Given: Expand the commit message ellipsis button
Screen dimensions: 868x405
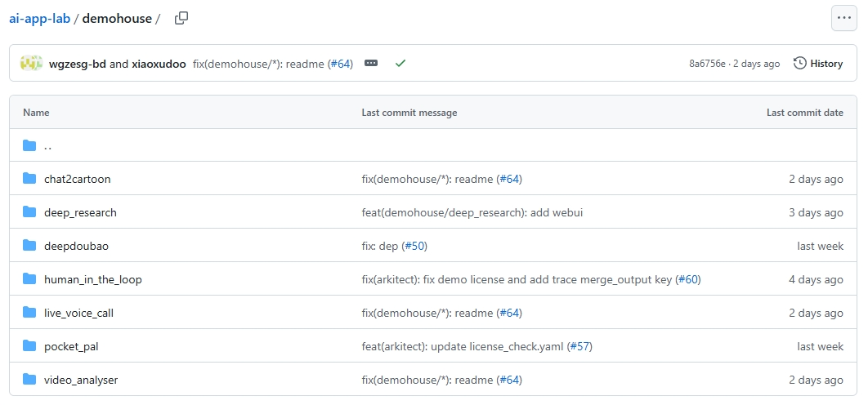Looking at the screenshot, I should pyautogui.click(x=371, y=64).
